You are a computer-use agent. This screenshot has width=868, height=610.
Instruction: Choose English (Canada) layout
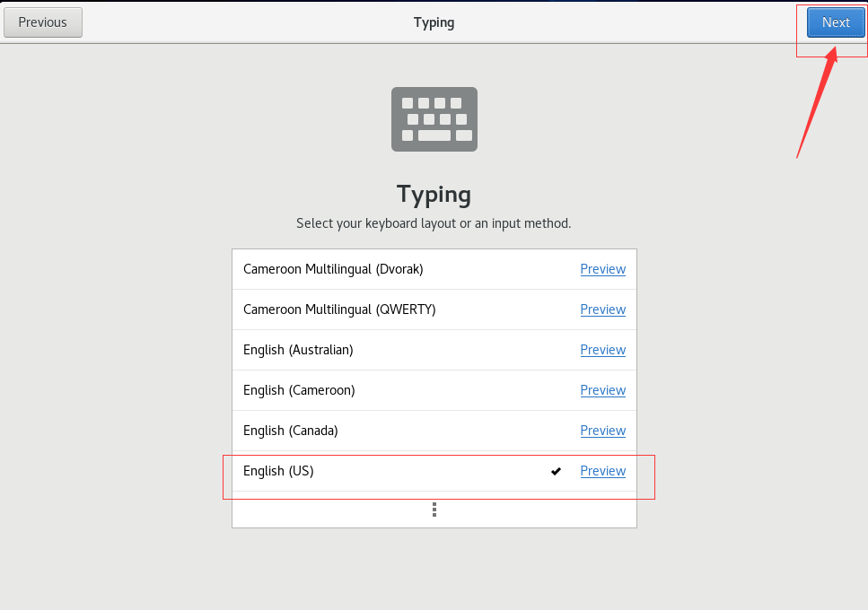click(x=434, y=431)
